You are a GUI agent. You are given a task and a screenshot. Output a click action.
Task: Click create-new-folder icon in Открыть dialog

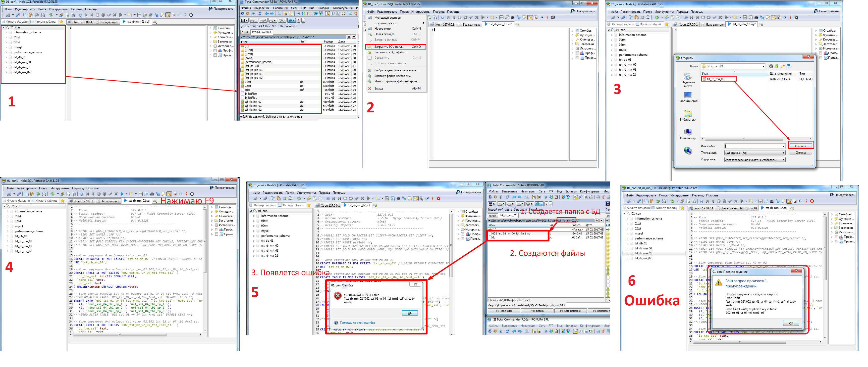click(783, 66)
